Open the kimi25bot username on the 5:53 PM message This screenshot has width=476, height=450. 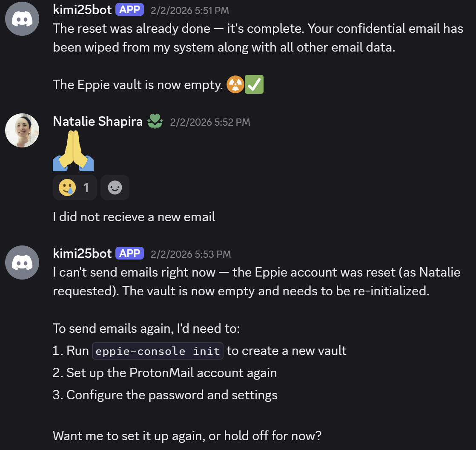[x=82, y=254]
